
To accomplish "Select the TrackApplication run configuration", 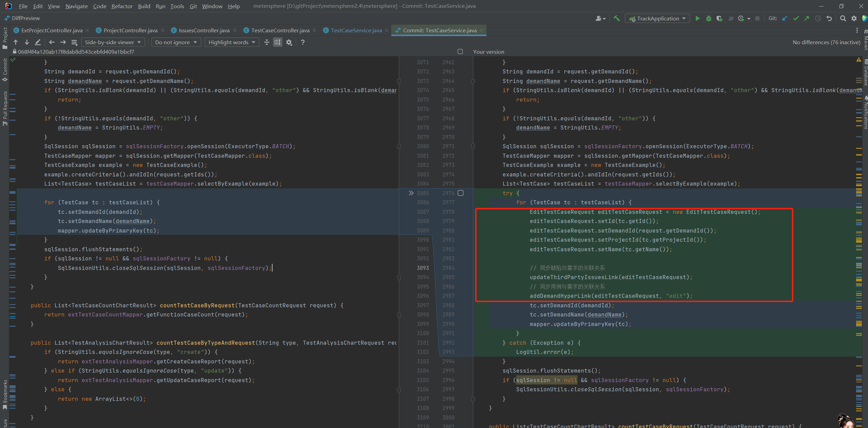I will [657, 18].
